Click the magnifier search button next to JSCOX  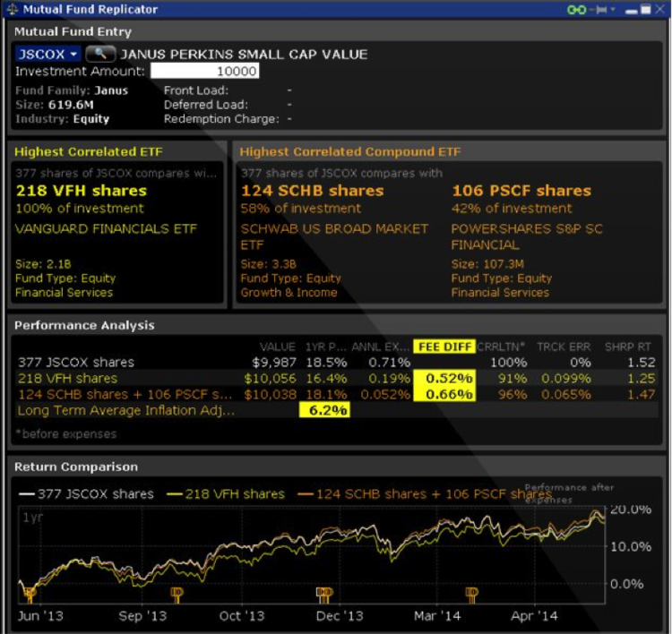100,54
